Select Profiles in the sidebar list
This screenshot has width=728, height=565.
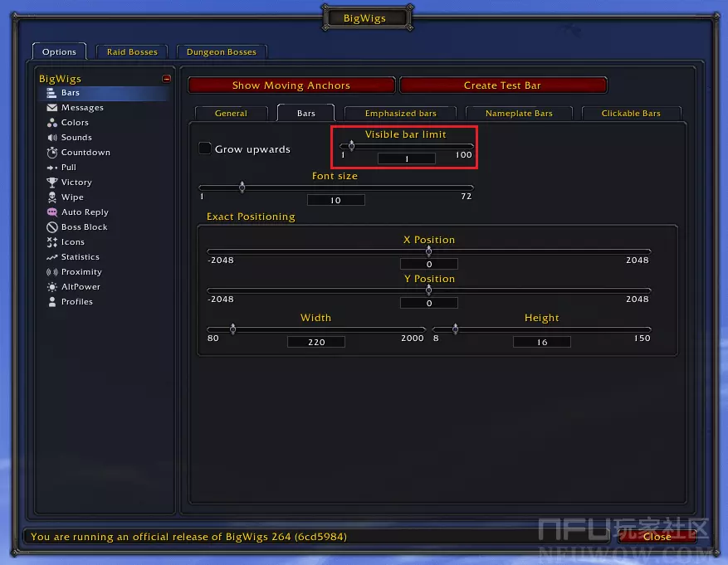pyautogui.click(x=76, y=302)
